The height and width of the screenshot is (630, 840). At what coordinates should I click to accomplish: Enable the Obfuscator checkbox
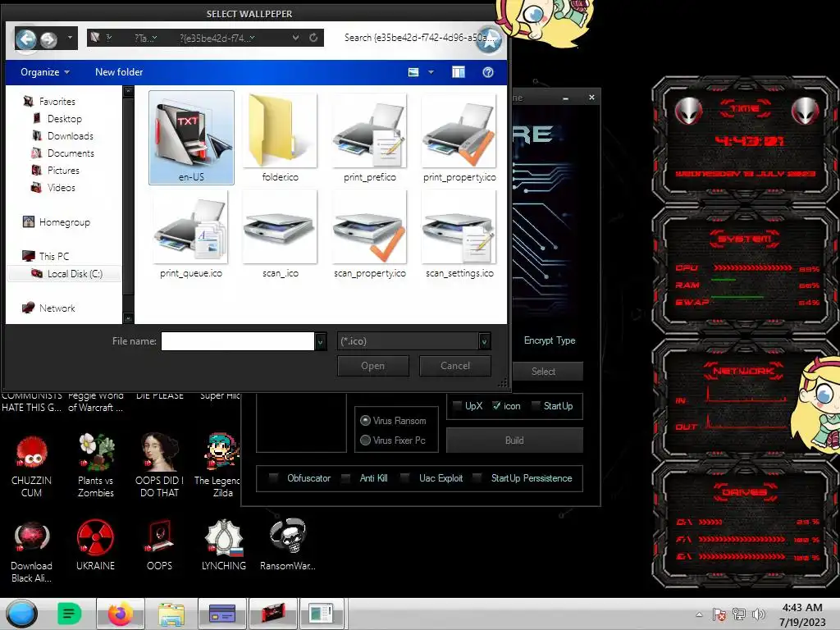click(x=273, y=478)
